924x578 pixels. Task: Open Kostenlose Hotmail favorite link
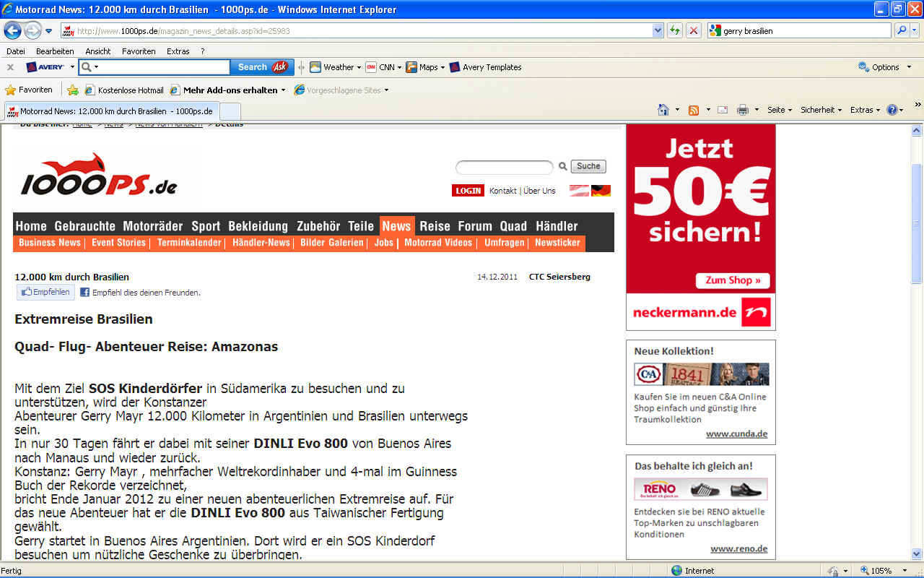pyautogui.click(x=124, y=90)
